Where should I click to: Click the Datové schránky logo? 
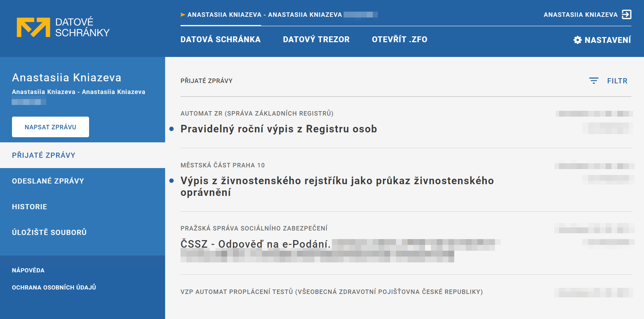[x=63, y=27]
